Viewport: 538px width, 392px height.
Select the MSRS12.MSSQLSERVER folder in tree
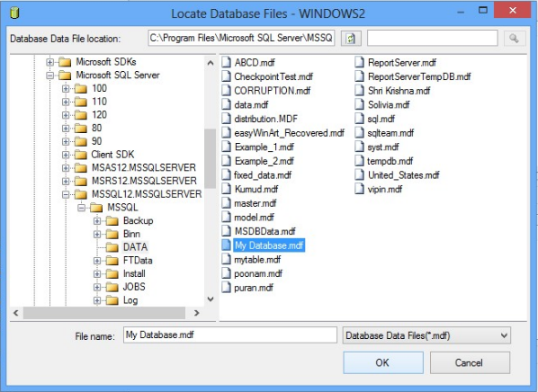pyautogui.click(x=144, y=181)
